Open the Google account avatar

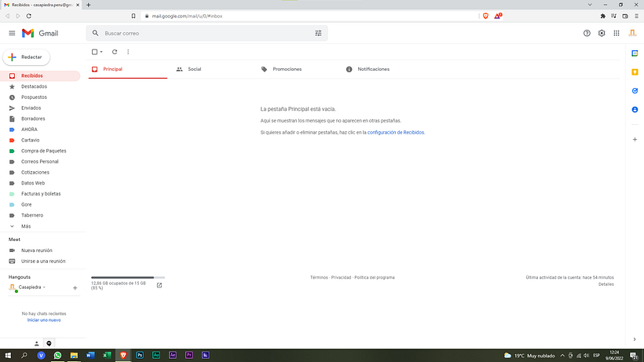tap(632, 33)
